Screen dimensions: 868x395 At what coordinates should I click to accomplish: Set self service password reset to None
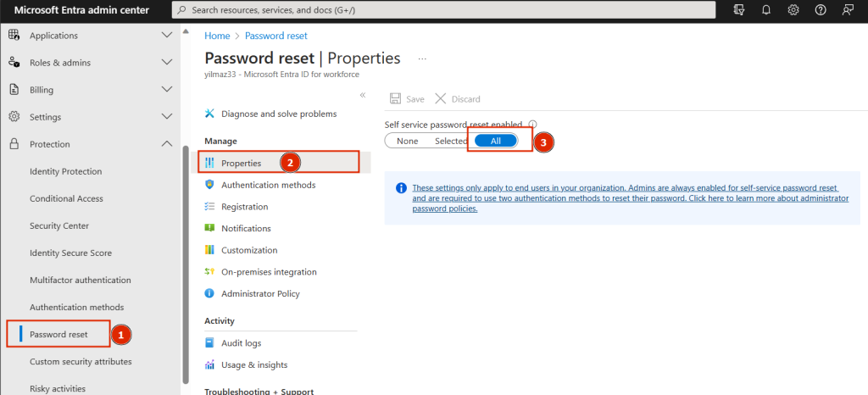[407, 141]
